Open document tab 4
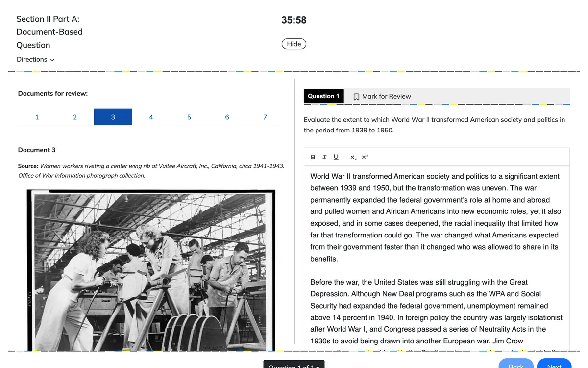 (151, 117)
